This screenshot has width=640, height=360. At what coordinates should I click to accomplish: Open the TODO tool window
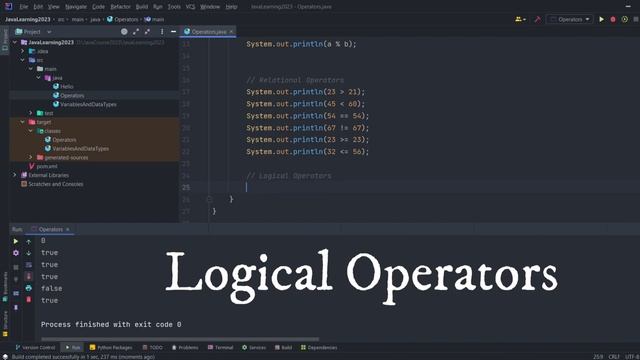pyautogui.click(x=152, y=347)
